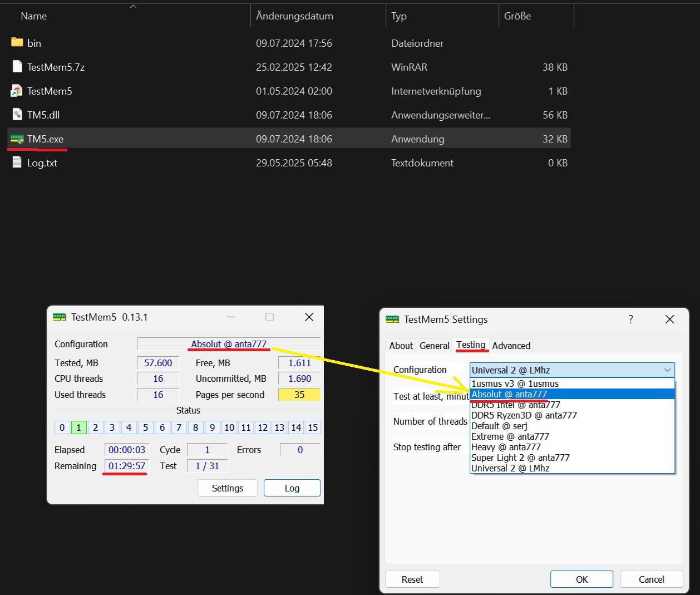700x595 pixels.
Task: Toggle thread 1 status box
Action: 78,427
